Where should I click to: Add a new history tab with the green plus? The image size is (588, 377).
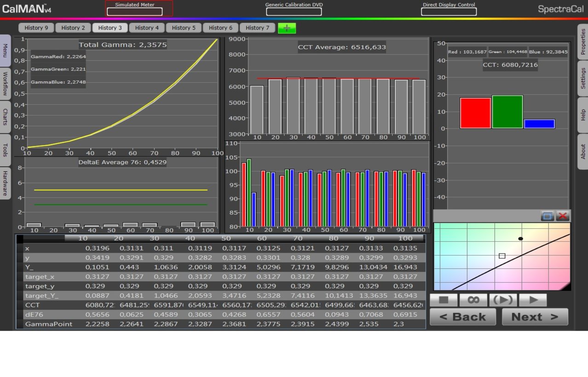(x=287, y=28)
